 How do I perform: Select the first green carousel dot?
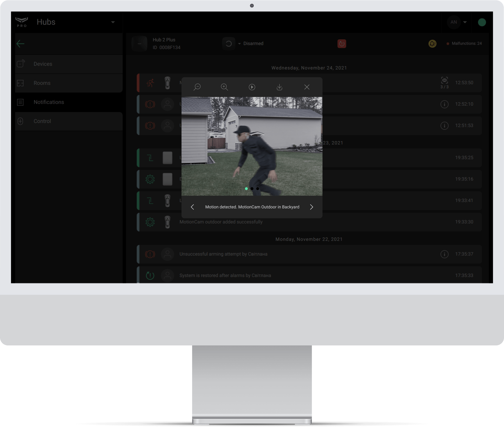(x=246, y=189)
